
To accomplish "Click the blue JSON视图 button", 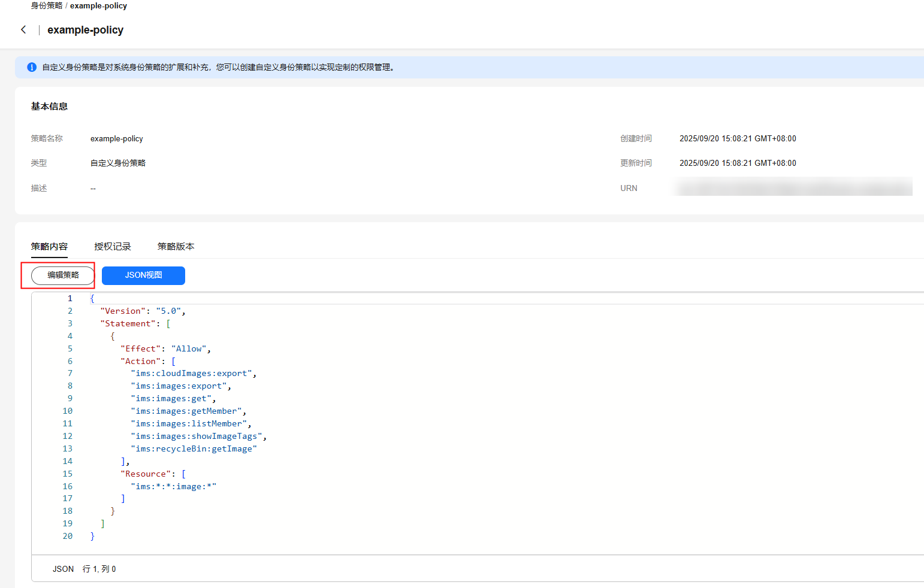I will click(143, 275).
